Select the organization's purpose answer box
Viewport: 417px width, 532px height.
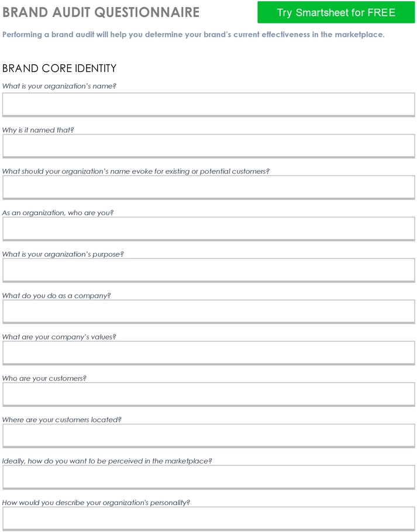[208, 270]
